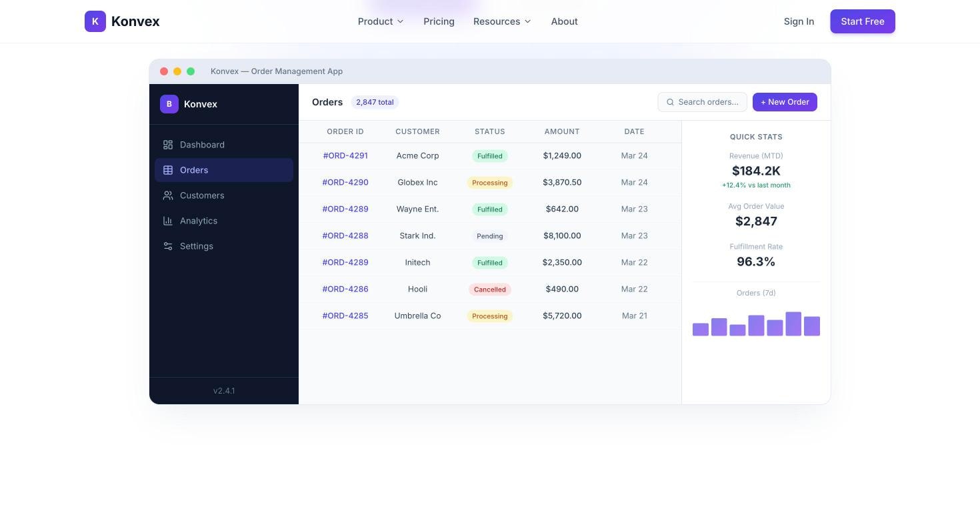Click the Dashboard grid icon

coord(168,145)
